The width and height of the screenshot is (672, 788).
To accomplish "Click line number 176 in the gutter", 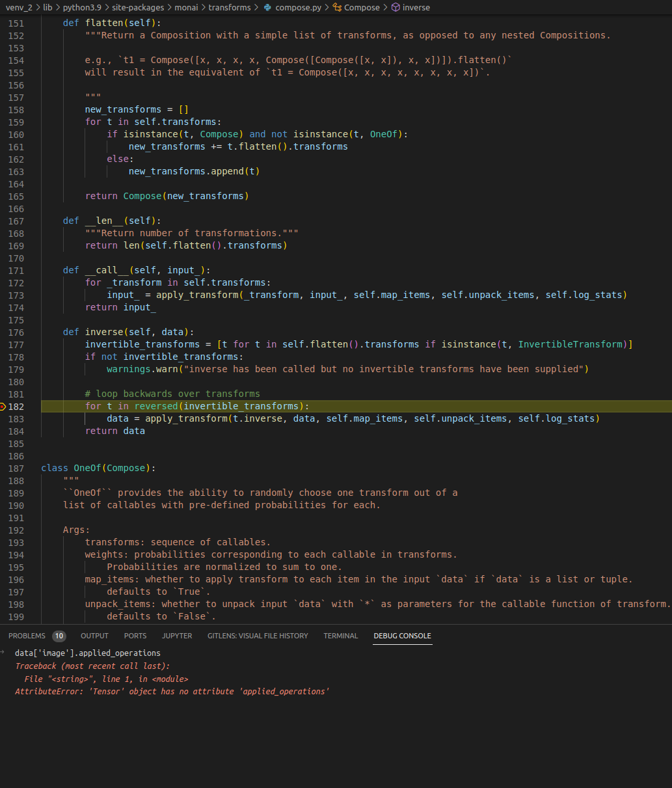I will (x=16, y=333).
